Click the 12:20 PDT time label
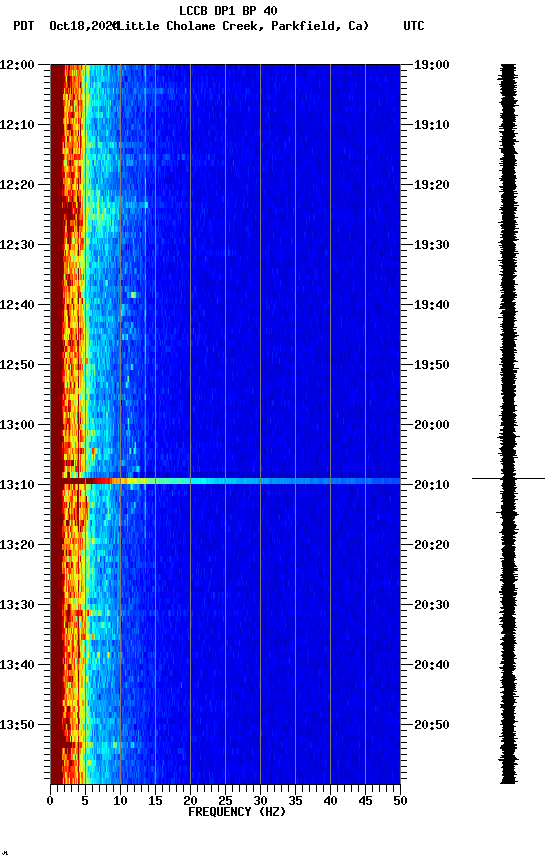This screenshot has height=864, width=552. pyautogui.click(x=17, y=185)
